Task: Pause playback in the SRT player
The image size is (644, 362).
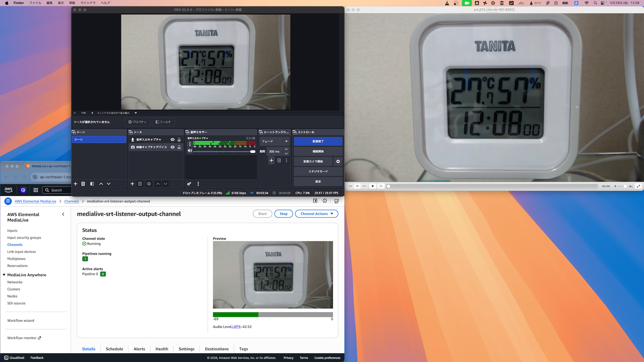Action: pos(357,186)
